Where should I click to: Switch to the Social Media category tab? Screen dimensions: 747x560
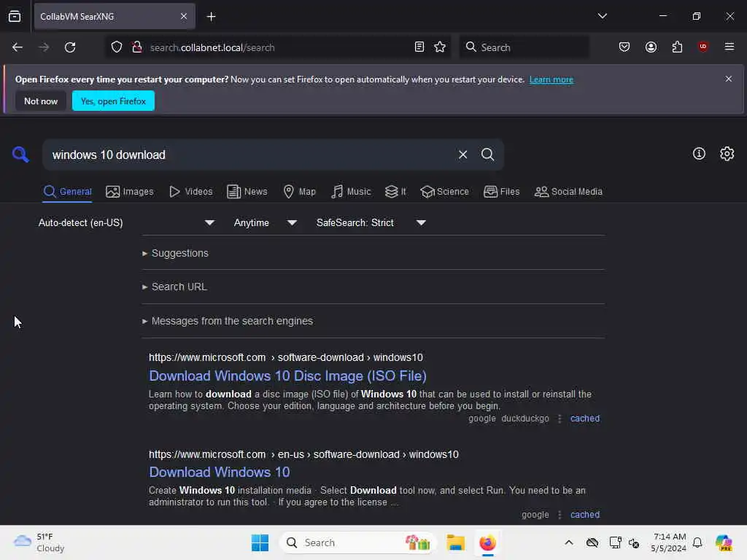(568, 192)
